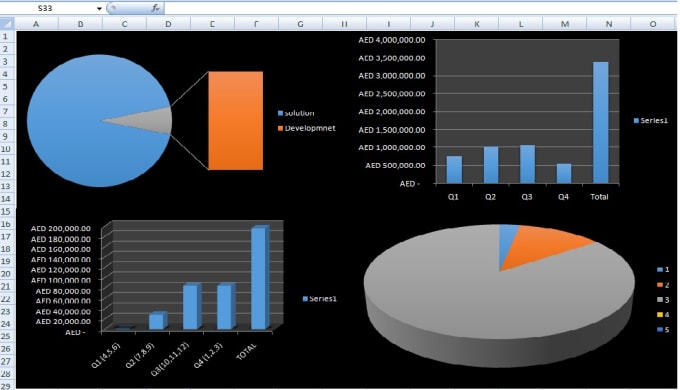Viewport: 680px width, 390px height.
Task: Select the Q2 bar in column chart
Action: [491, 165]
